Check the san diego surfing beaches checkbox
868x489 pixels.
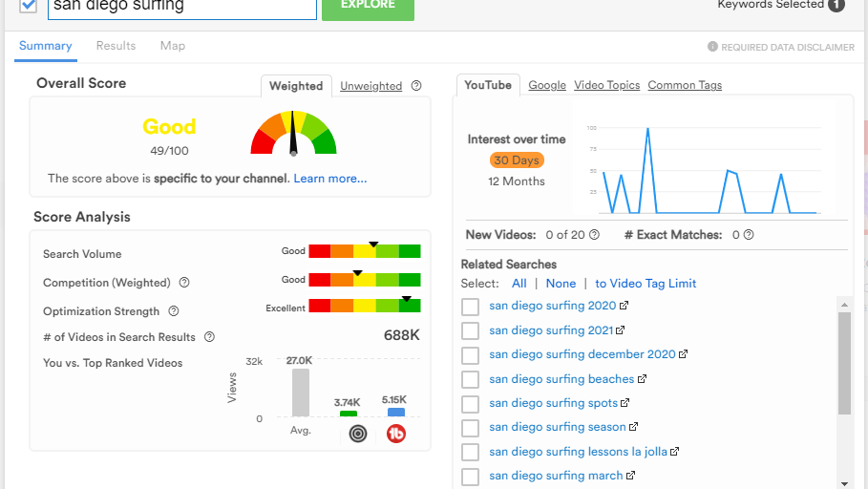click(470, 379)
